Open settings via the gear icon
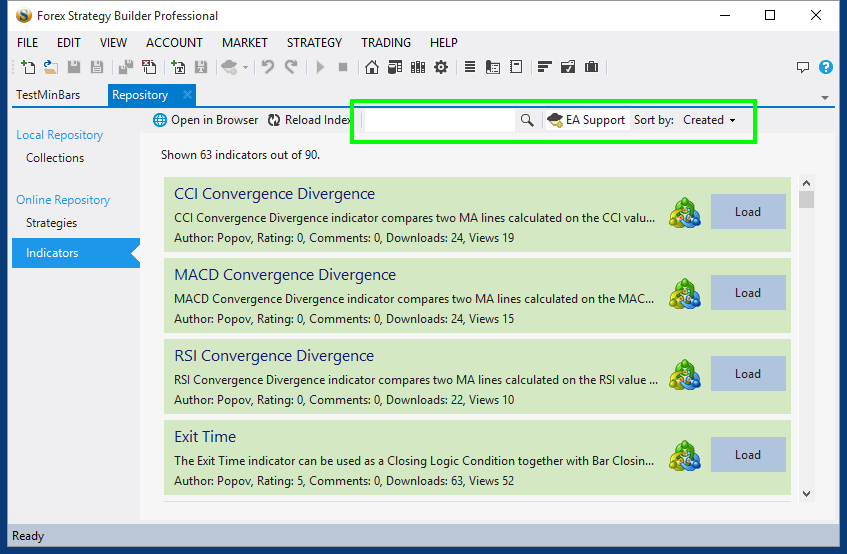This screenshot has width=847, height=554. pyautogui.click(x=440, y=68)
